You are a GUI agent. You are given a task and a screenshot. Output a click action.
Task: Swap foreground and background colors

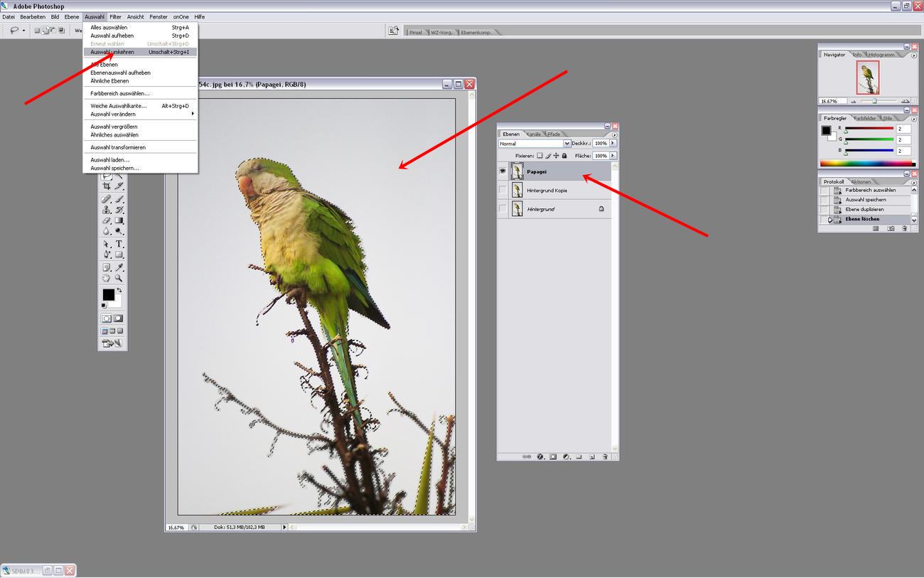[x=119, y=289]
